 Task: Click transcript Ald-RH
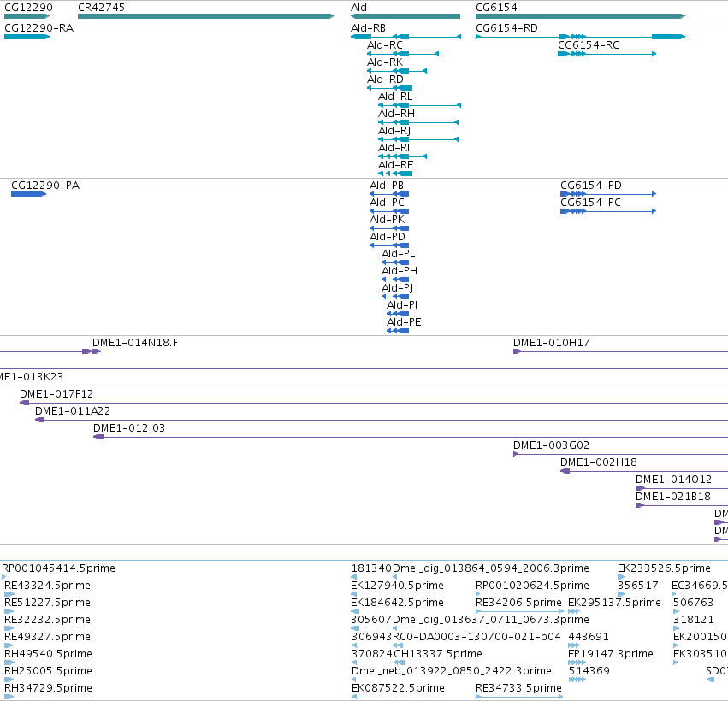[396, 115]
